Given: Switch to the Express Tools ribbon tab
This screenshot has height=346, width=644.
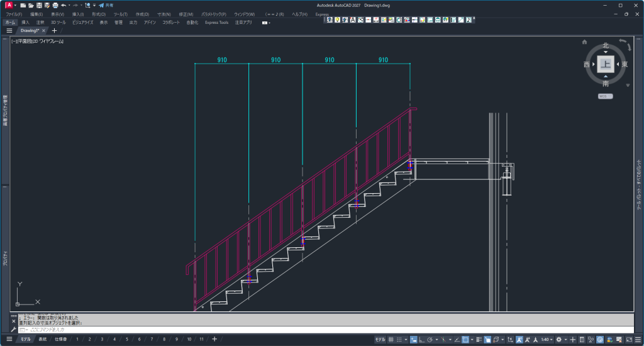Looking at the screenshot, I should [x=216, y=22].
